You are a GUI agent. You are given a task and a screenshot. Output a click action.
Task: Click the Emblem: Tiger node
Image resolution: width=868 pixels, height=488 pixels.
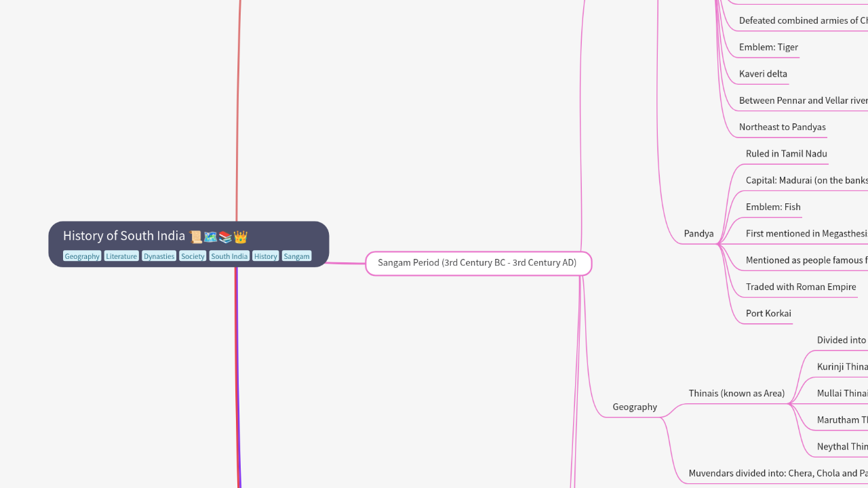coord(768,47)
